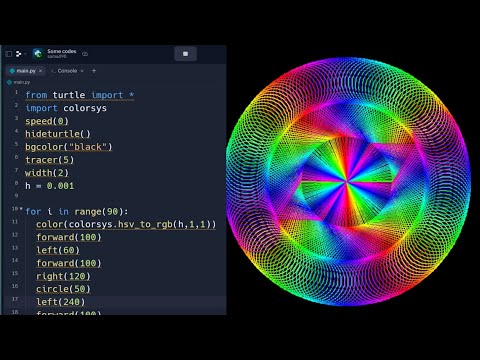Open the Some codes project avatar

click(38, 54)
